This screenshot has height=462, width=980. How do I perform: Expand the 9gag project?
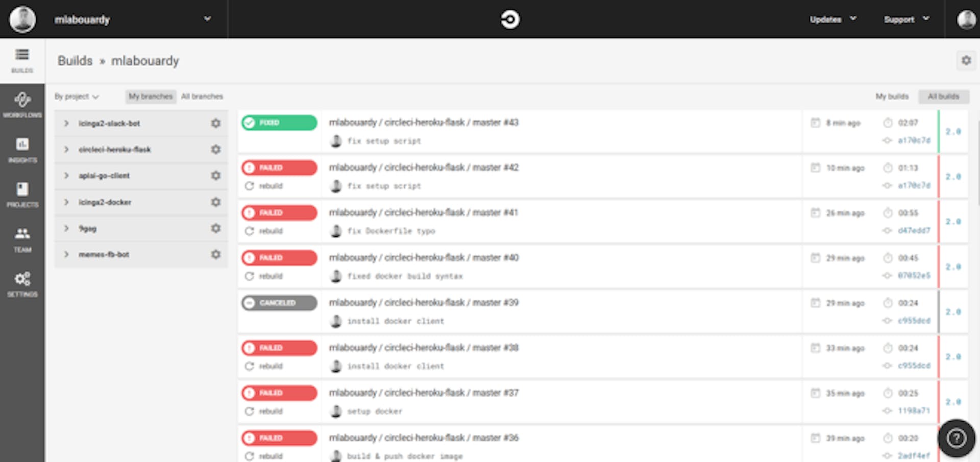point(66,228)
